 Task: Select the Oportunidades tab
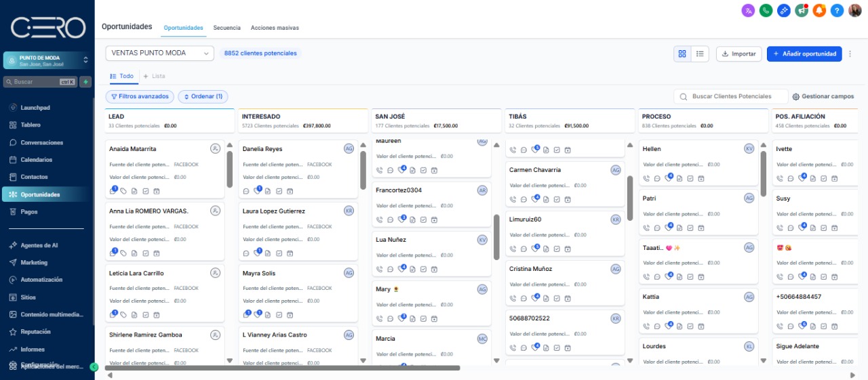coord(183,28)
